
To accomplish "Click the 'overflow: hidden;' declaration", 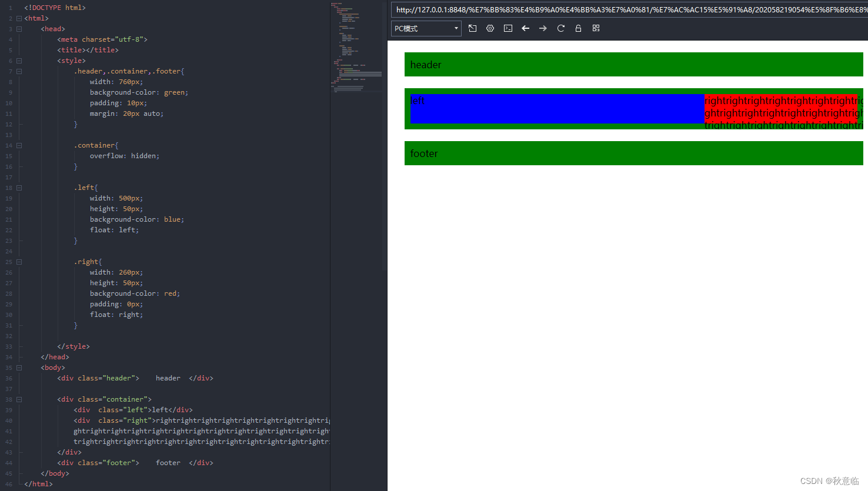I will pos(125,156).
